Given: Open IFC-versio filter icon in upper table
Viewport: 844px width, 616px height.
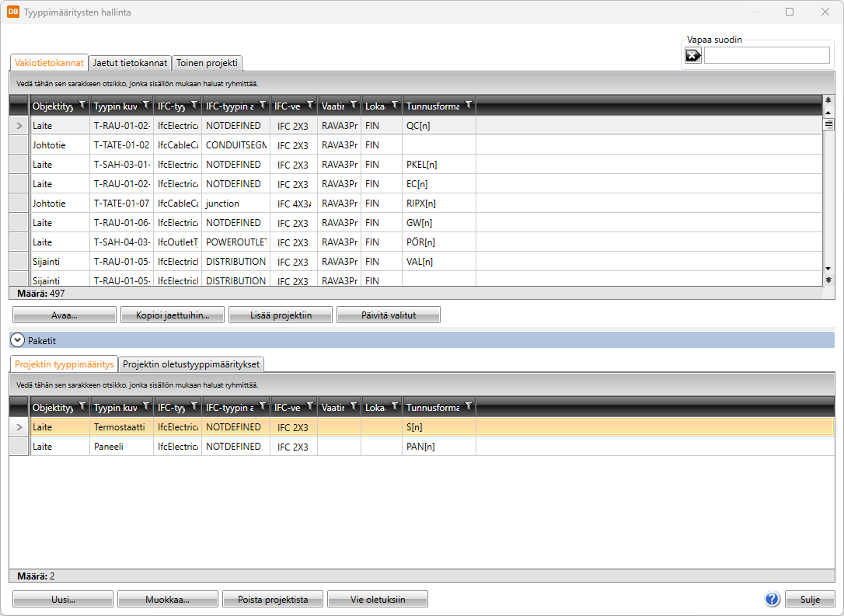Looking at the screenshot, I should (310, 105).
